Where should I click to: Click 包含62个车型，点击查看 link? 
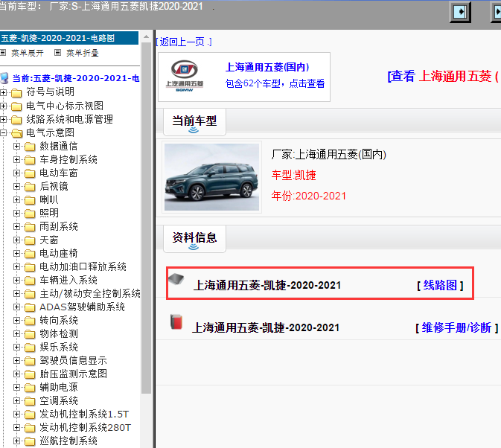point(275,83)
